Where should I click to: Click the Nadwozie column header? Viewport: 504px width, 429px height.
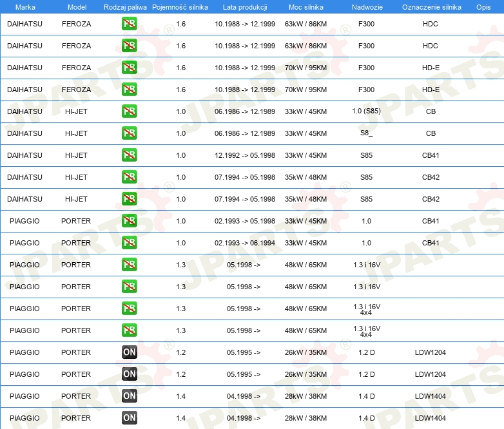(366, 6)
